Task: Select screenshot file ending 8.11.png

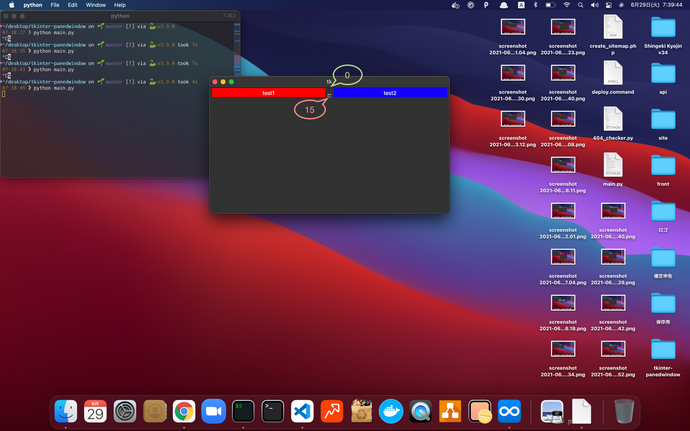Action: click(x=563, y=174)
